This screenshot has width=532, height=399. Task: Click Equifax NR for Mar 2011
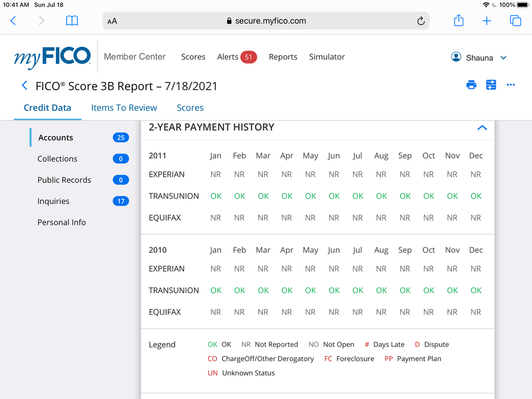click(x=263, y=218)
